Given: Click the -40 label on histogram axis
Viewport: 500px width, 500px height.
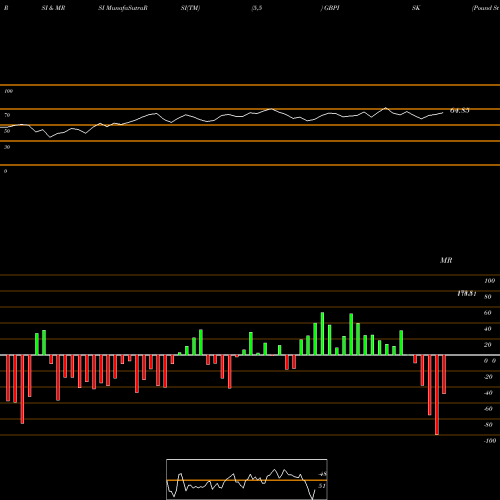Looking at the screenshot, I should coord(488,393).
